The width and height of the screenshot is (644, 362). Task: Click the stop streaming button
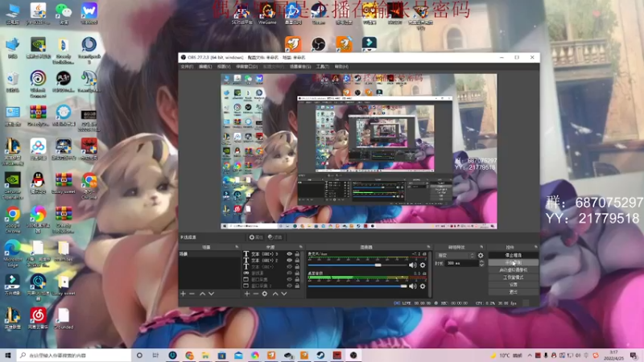[514, 255]
